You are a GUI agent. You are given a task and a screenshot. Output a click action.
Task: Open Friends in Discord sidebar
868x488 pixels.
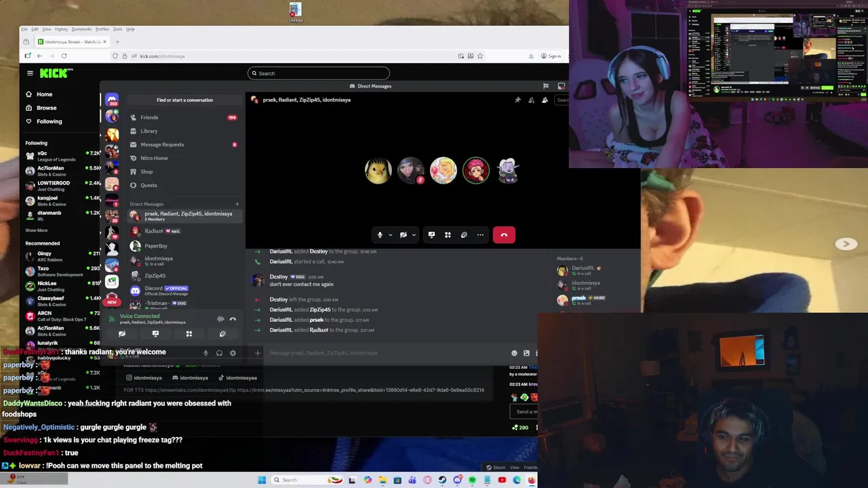coord(184,117)
